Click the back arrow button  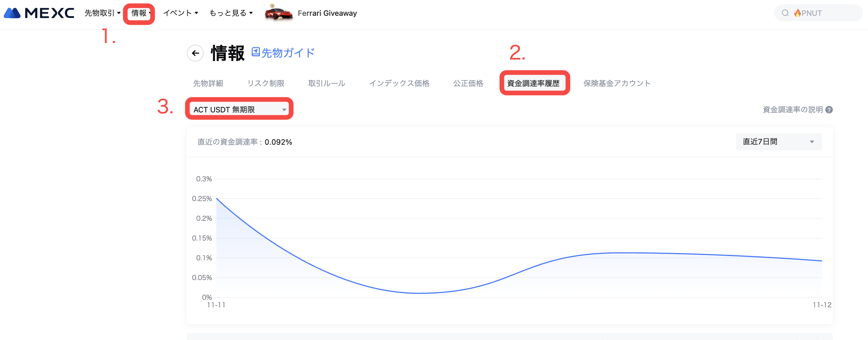pyautogui.click(x=195, y=53)
